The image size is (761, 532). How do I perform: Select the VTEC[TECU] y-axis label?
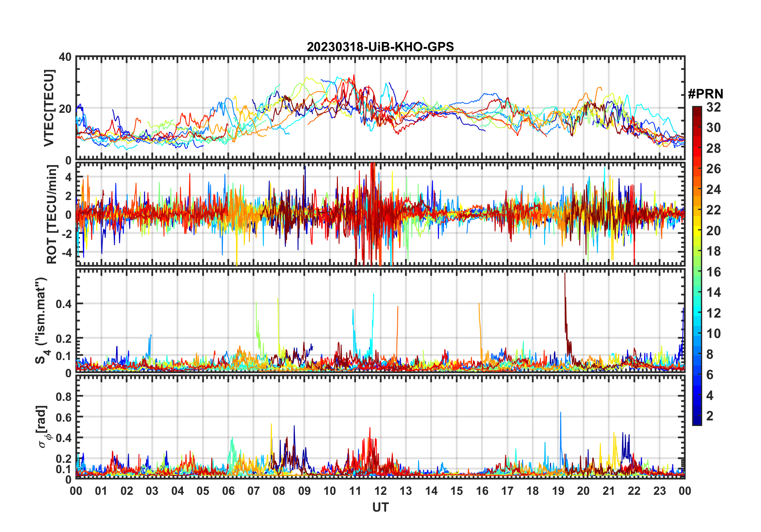[49, 108]
